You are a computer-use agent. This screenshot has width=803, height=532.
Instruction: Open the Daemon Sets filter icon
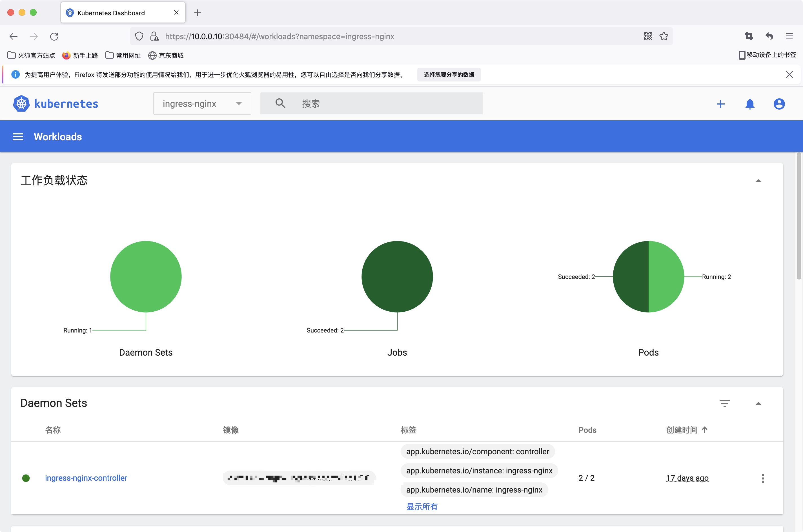tap(725, 404)
